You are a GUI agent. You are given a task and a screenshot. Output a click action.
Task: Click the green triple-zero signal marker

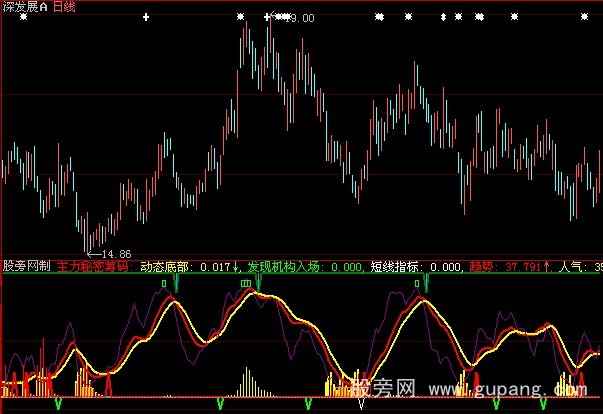[246, 284]
